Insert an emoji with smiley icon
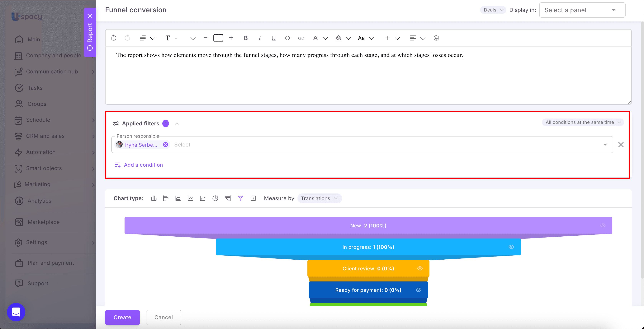The width and height of the screenshot is (644, 329). tap(436, 38)
